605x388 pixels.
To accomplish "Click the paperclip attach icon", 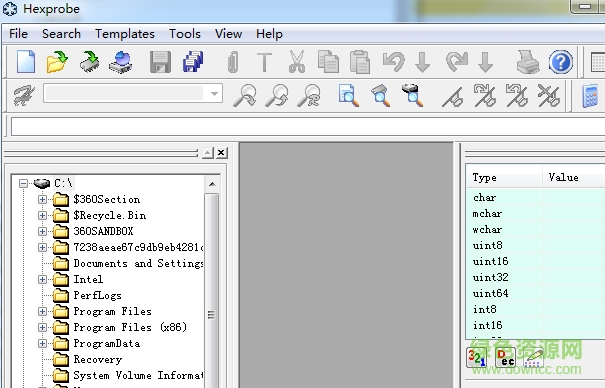I will 233,62.
